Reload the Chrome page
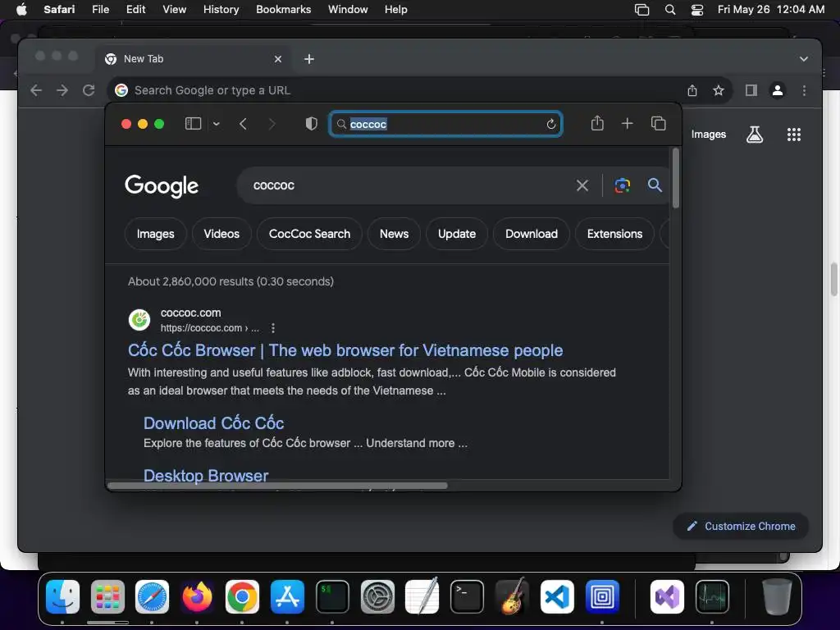Image resolution: width=840 pixels, height=630 pixels. click(x=89, y=90)
